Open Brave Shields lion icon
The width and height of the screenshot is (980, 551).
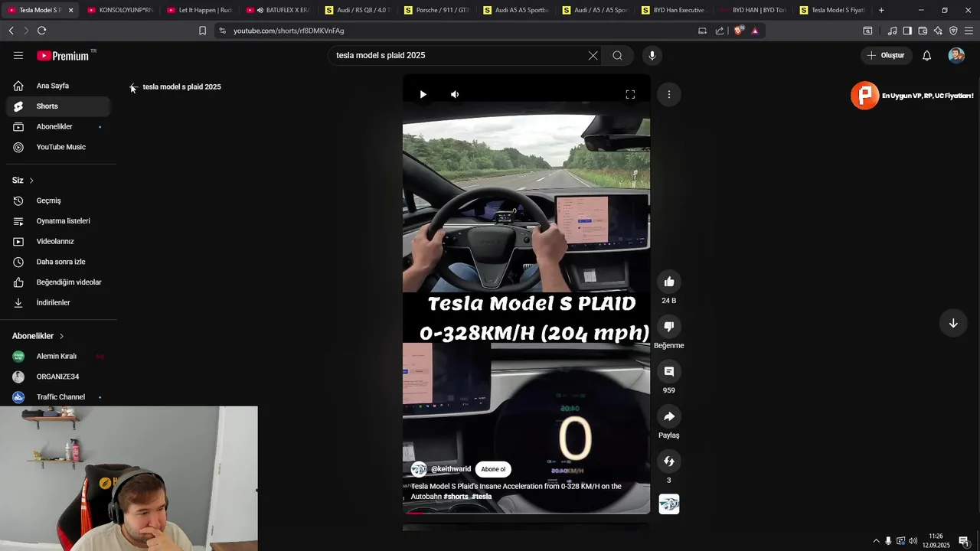point(738,31)
